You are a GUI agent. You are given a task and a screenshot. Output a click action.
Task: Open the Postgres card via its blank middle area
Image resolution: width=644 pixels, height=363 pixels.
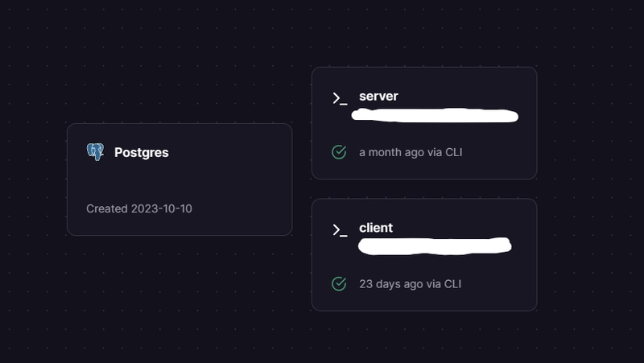click(180, 180)
